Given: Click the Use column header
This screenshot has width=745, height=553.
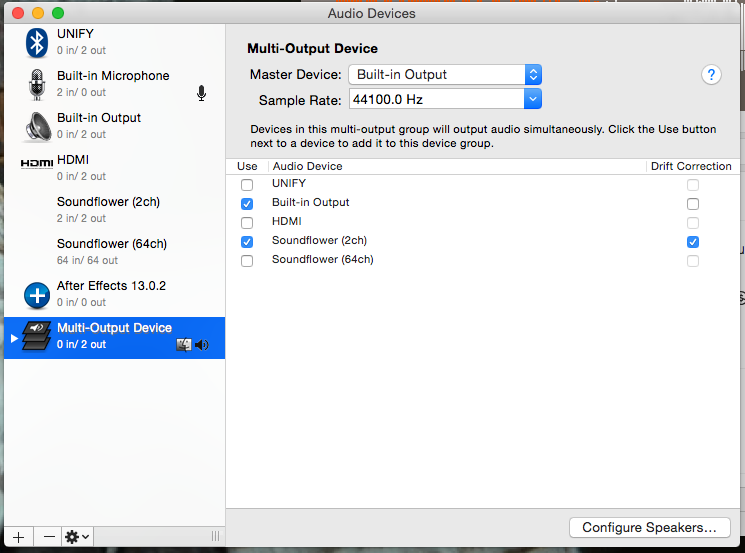Looking at the screenshot, I should pos(247,166).
